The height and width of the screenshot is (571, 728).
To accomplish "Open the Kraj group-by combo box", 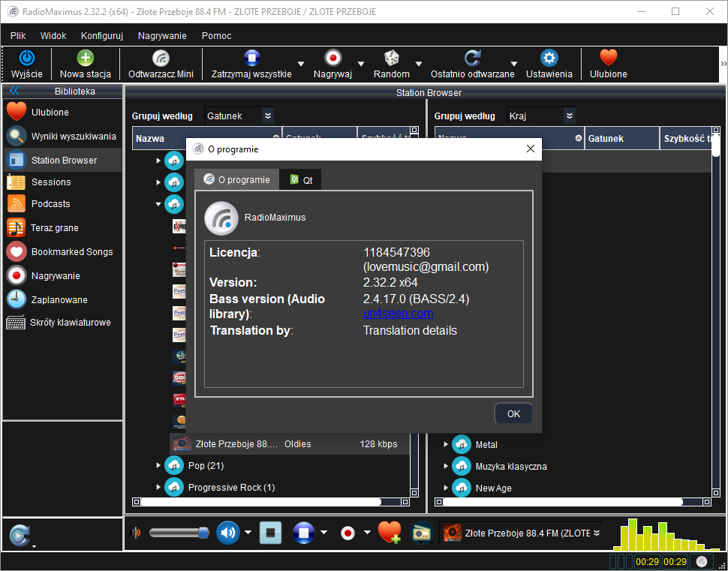I will click(x=541, y=116).
